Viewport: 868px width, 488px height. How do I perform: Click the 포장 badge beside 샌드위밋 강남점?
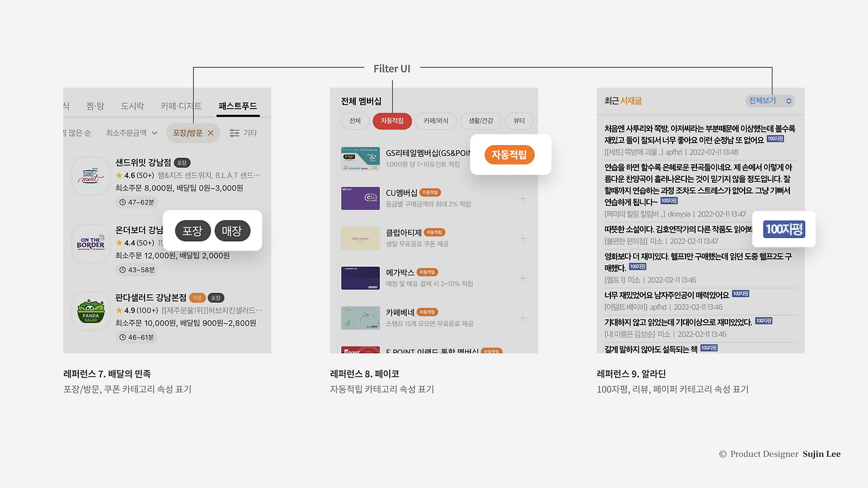pyautogui.click(x=182, y=163)
